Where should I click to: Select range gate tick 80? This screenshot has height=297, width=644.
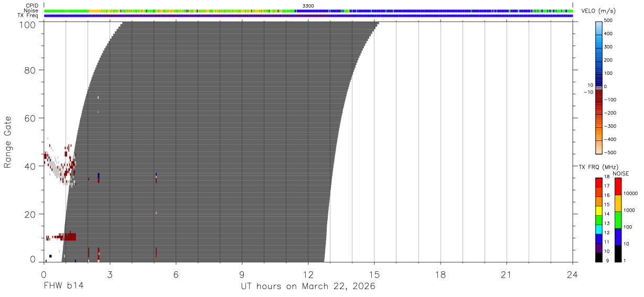click(x=30, y=70)
